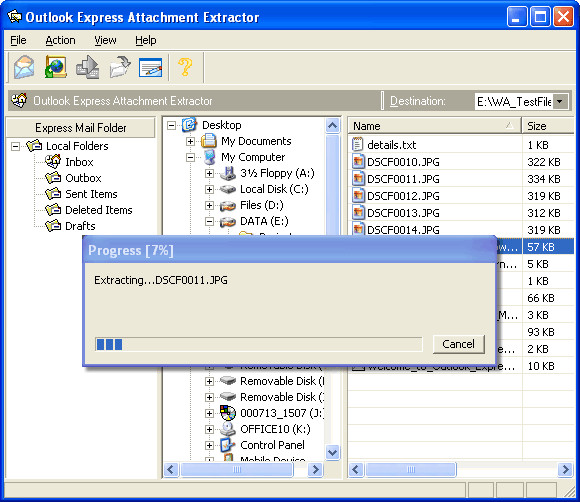Click the extract arrow toolbar icon

coord(87,67)
